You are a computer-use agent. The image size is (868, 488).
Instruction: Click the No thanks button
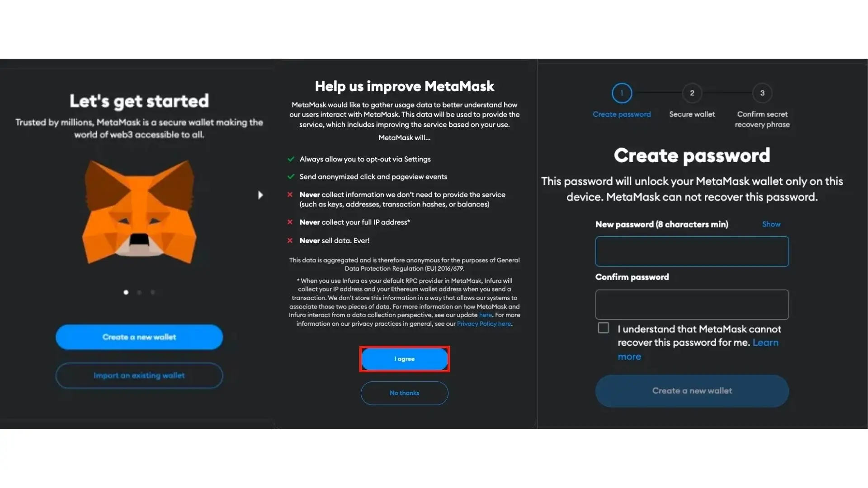404,393
